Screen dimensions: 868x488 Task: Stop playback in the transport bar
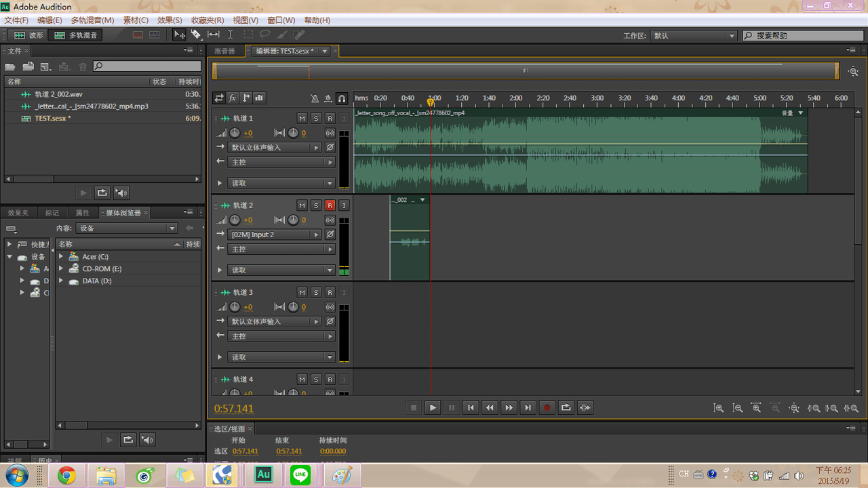(414, 407)
